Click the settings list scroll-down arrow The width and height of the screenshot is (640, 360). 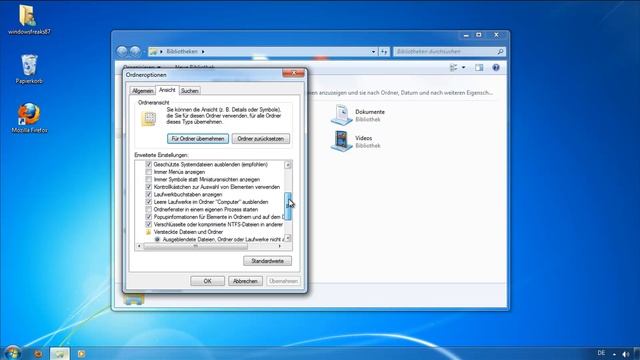288,238
